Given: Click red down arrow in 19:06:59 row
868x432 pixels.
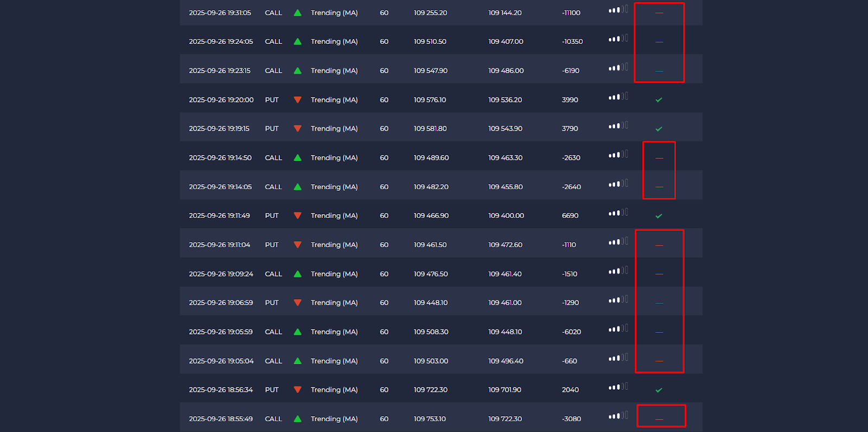Looking at the screenshot, I should 297,303.
